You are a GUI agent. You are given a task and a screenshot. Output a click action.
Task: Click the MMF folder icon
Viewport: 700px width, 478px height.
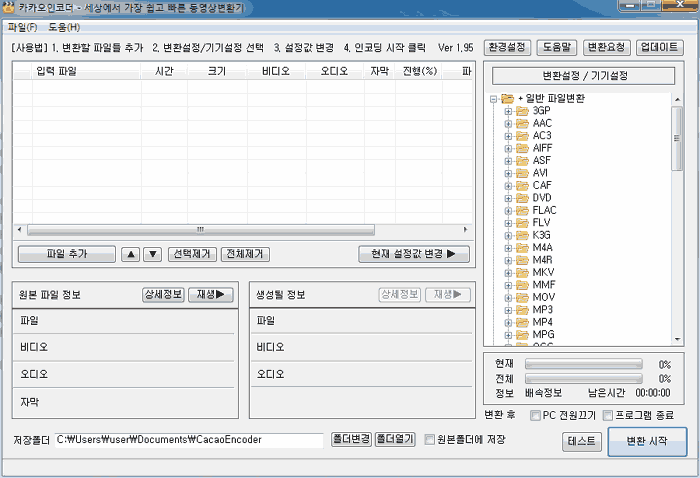pos(522,285)
